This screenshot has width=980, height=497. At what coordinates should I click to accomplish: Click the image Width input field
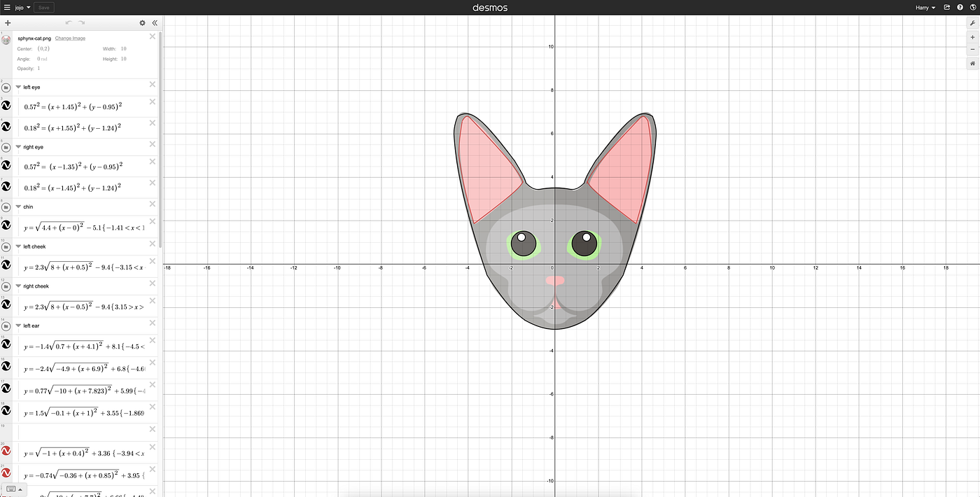pos(123,48)
